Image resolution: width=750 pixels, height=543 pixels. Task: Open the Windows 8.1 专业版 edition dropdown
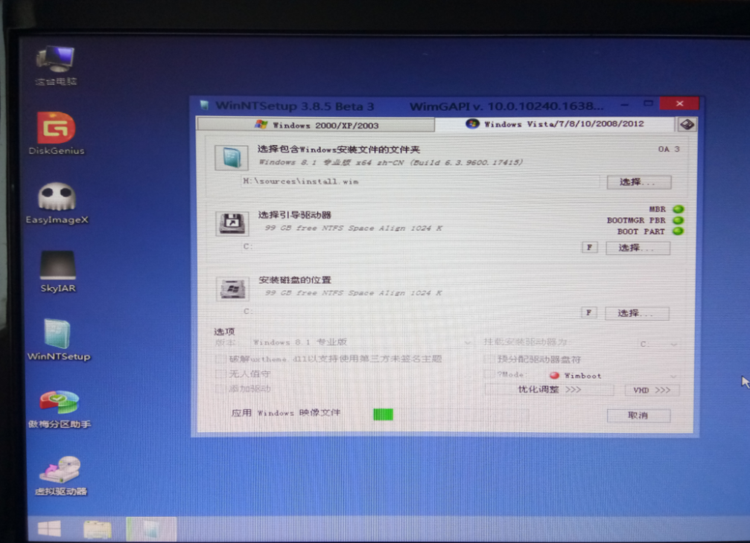point(361,343)
